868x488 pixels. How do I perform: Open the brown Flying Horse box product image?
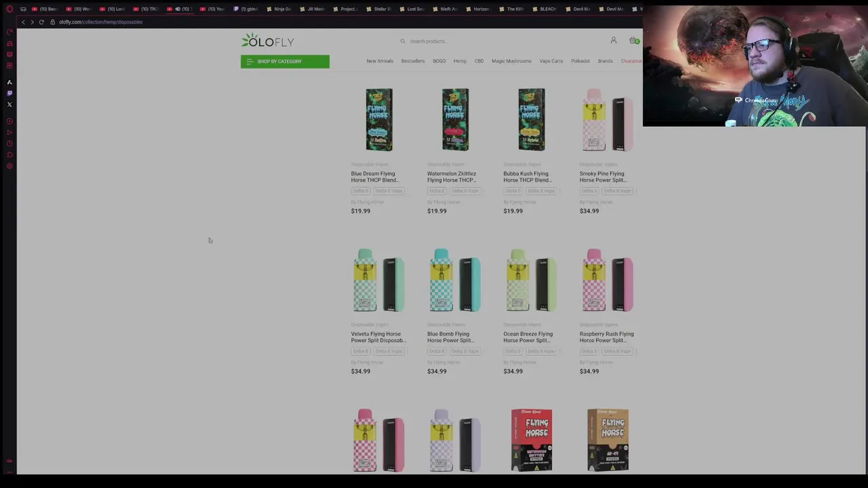point(608,440)
